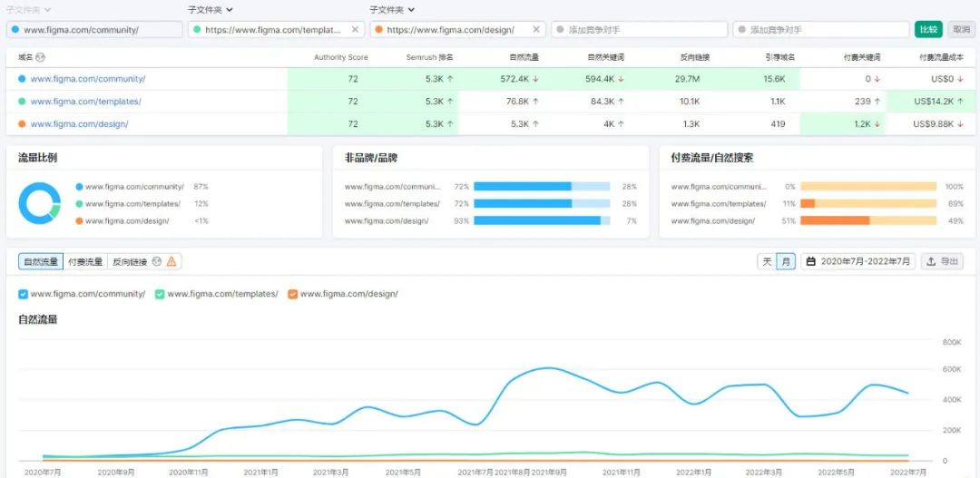Sort by the 付费流量成本 column header

click(941, 57)
